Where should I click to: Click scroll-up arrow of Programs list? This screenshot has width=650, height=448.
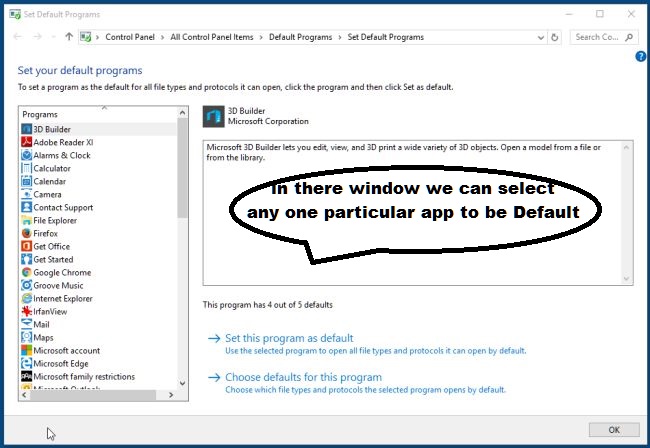[182, 113]
